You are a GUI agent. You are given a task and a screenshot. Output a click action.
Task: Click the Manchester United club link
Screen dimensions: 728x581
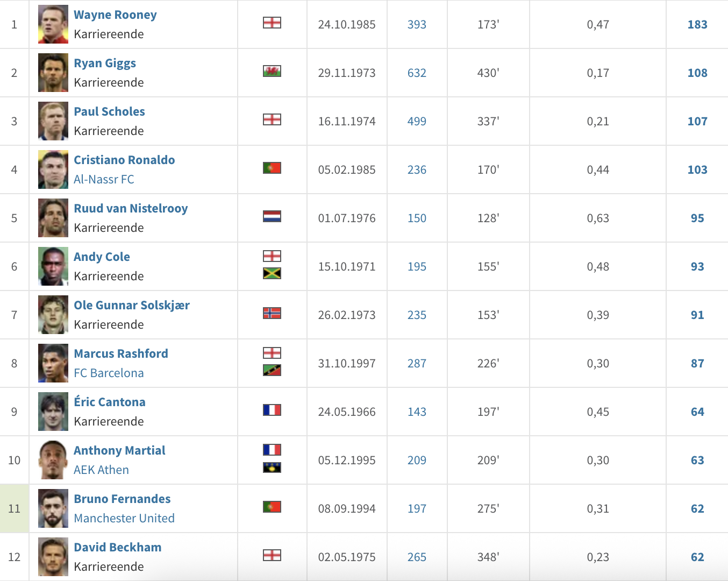[x=124, y=518]
